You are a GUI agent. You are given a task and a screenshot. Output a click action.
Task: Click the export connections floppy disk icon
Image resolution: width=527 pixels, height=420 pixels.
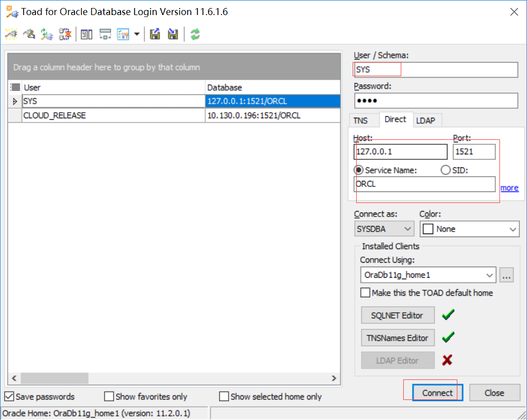pos(155,34)
